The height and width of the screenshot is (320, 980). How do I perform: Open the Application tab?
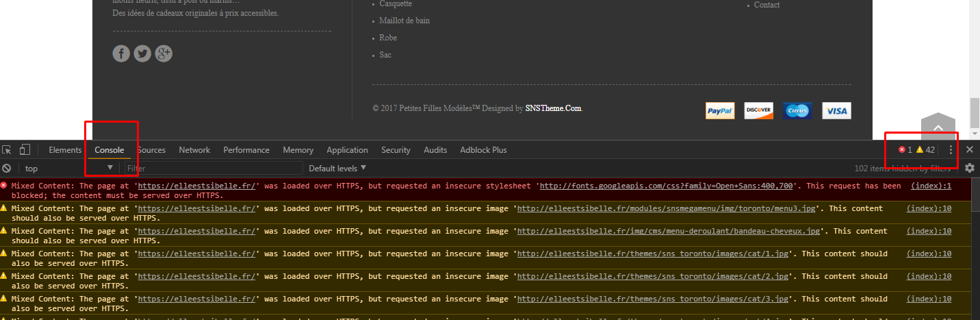[347, 150]
